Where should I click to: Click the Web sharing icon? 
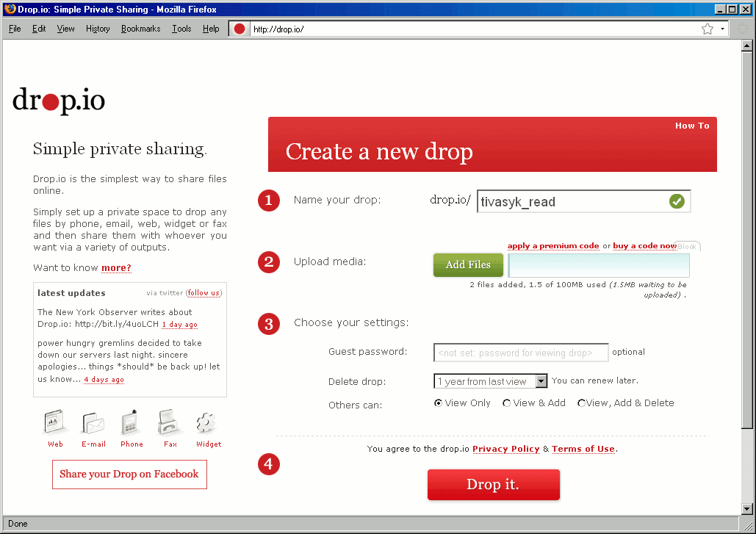(54, 422)
